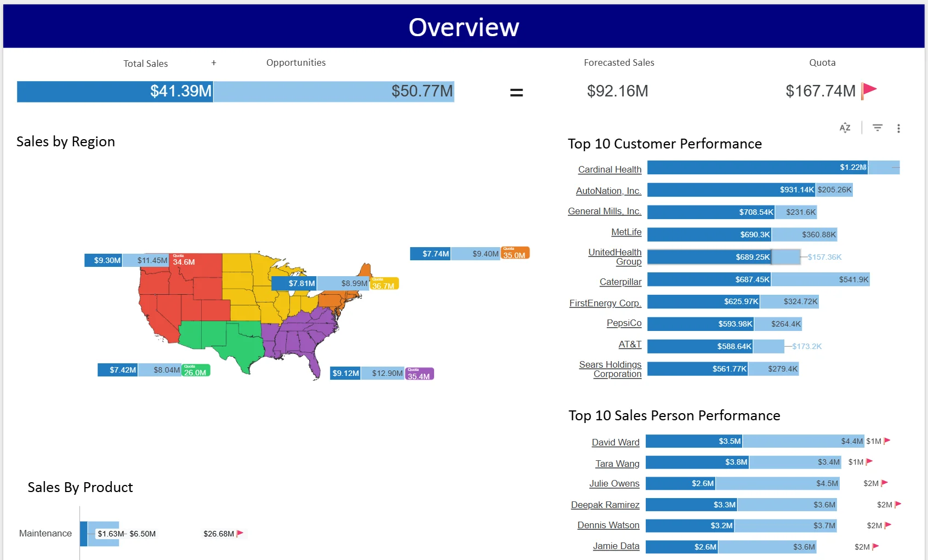
Task: Sort Top 10 Customer Performance using the A-Z icon
Action: (845, 128)
